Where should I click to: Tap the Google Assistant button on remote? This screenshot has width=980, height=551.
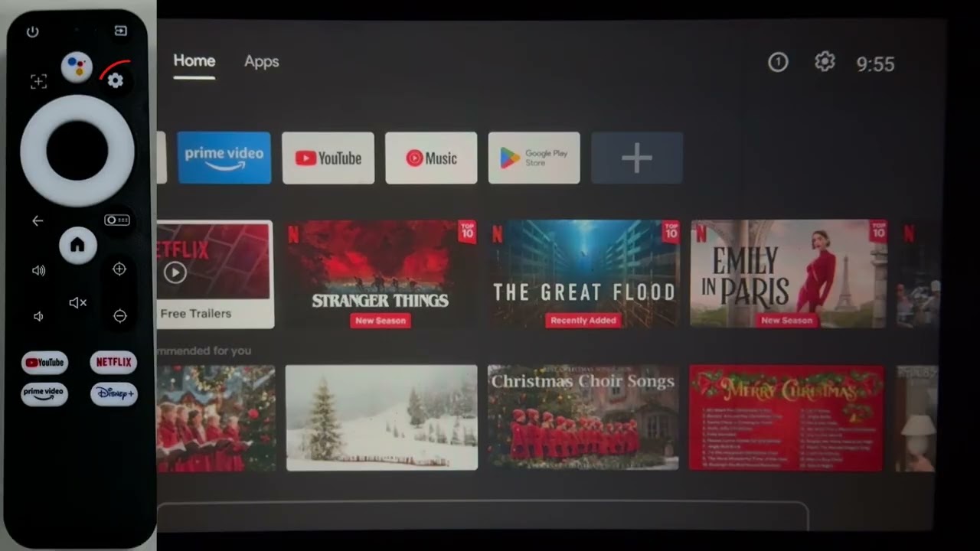coord(77,67)
